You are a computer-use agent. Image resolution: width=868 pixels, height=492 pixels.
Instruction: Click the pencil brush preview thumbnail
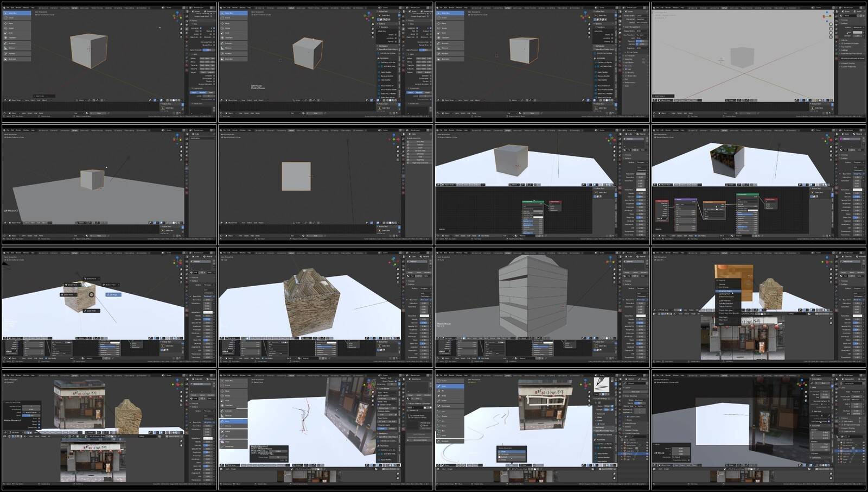pos(601,384)
